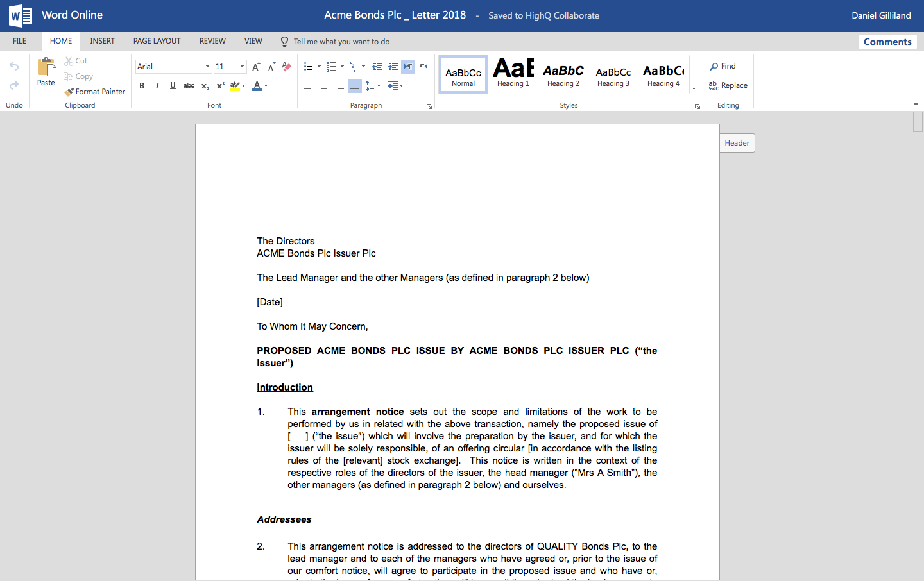The width and height of the screenshot is (924, 581).
Task: Paste clipboard content
Action: 46,72
